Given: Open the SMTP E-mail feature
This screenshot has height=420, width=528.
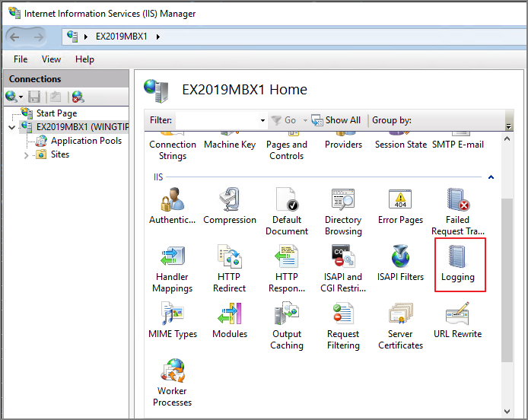Looking at the screenshot, I should click(x=457, y=142).
